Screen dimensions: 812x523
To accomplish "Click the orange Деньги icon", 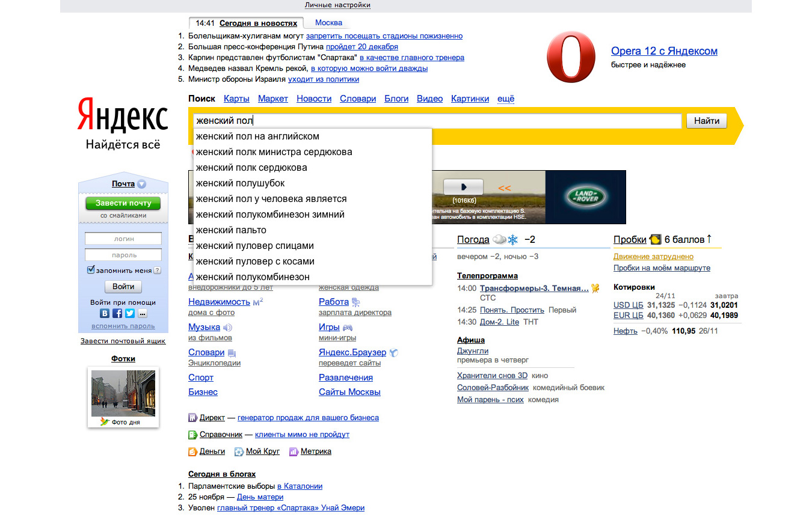I will (x=192, y=451).
